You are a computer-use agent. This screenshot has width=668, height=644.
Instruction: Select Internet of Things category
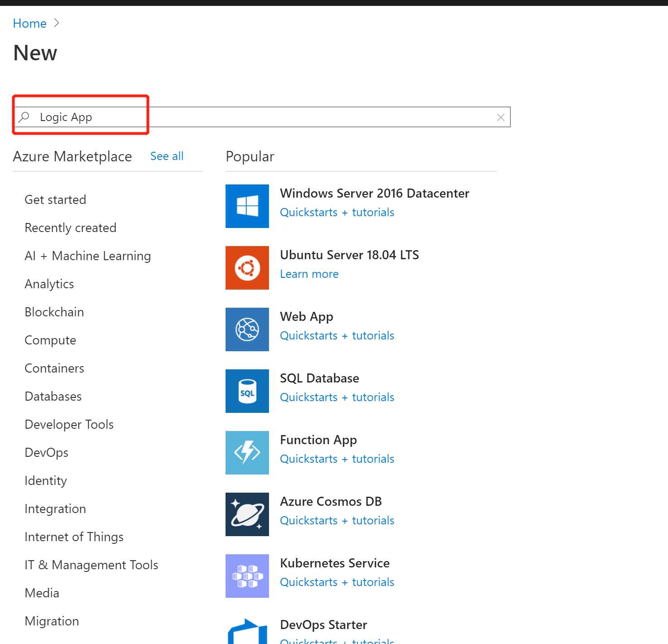click(x=74, y=537)
